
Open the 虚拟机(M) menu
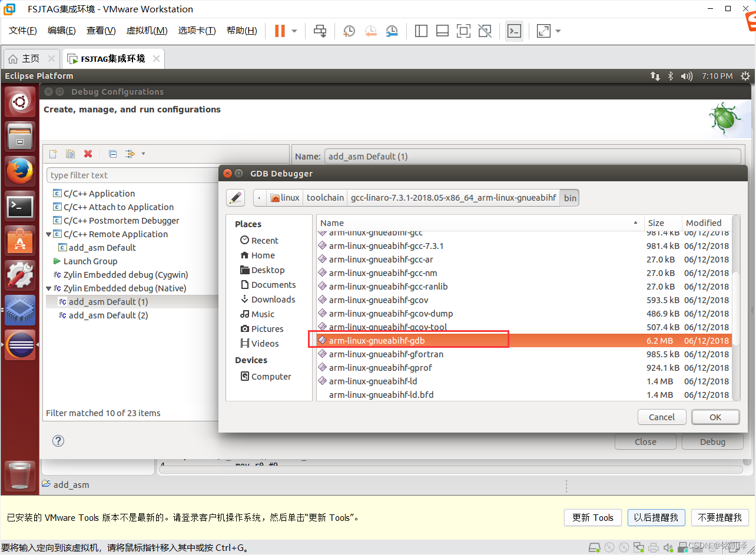(147, 30)
